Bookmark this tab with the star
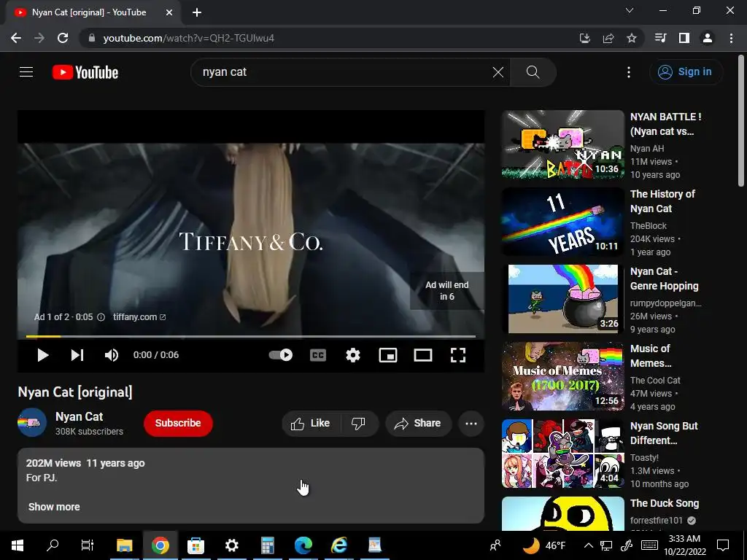 point(632,38)
